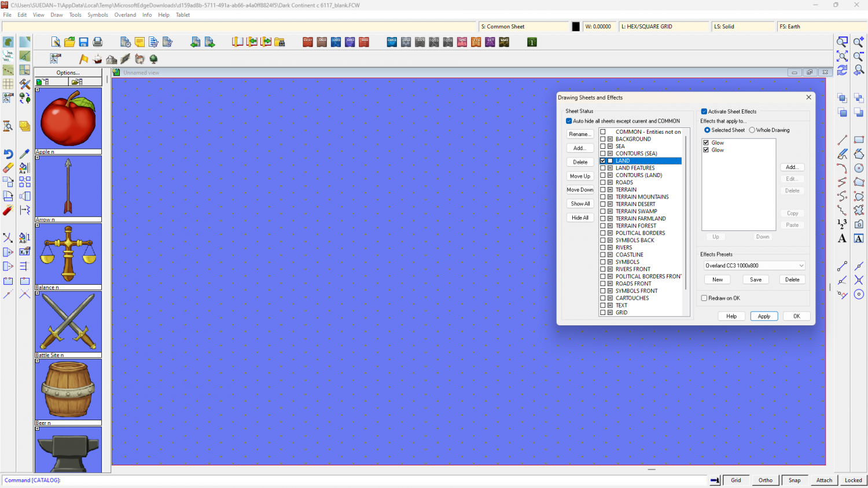Image resolution: width=868 pixels, height=488 pixels.
Task: Open the Info menu
Action: [147, 15]
